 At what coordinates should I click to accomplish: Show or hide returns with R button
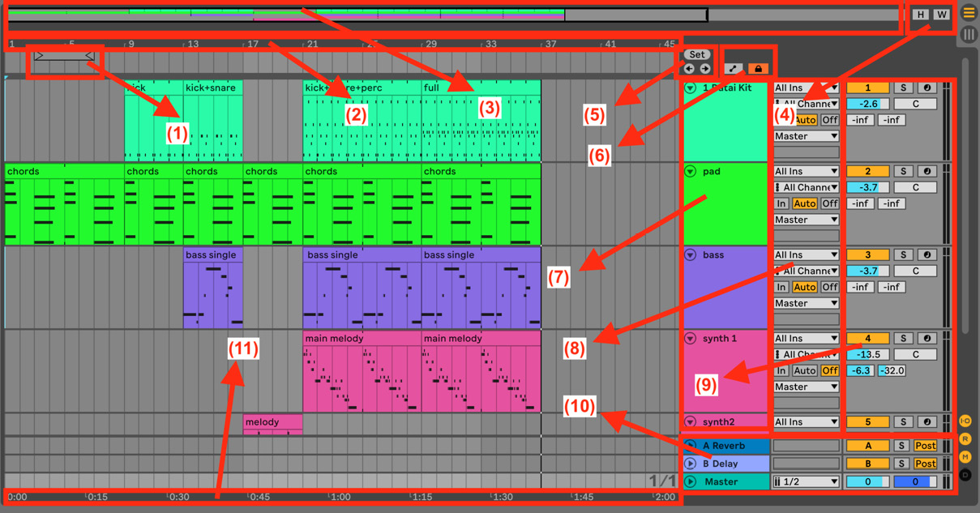[965, 438]
